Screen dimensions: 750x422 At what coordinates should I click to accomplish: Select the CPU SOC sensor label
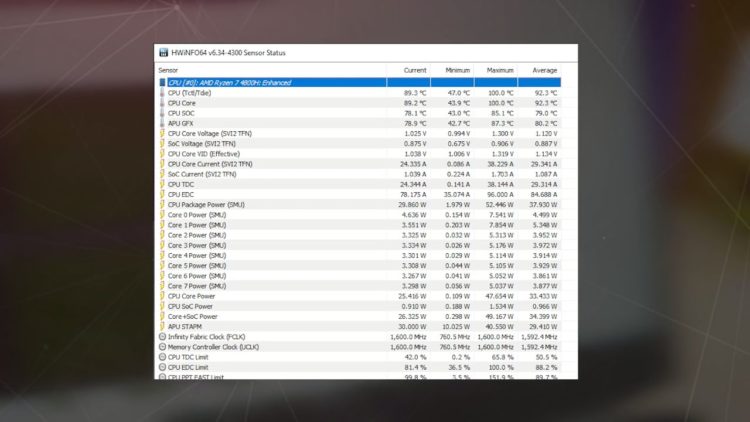click(x=181, y=113)
